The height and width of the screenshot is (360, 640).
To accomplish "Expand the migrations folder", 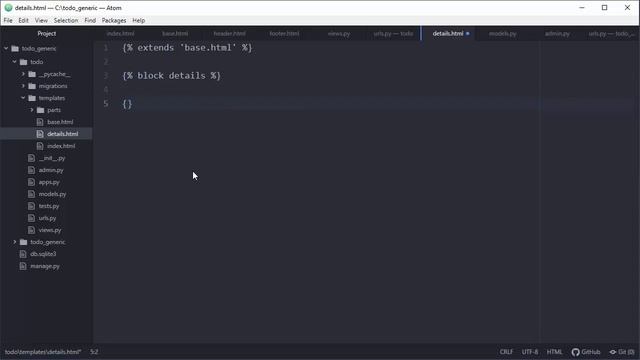I will pos(23,86).
